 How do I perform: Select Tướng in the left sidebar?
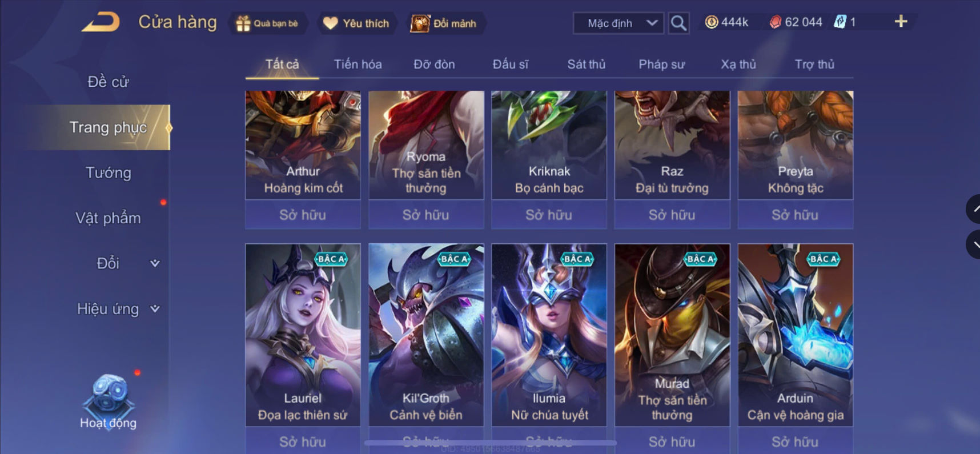click(109, 173)
